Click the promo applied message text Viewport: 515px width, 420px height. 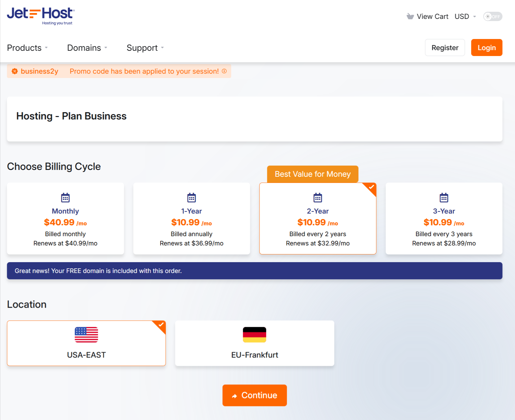144,71
